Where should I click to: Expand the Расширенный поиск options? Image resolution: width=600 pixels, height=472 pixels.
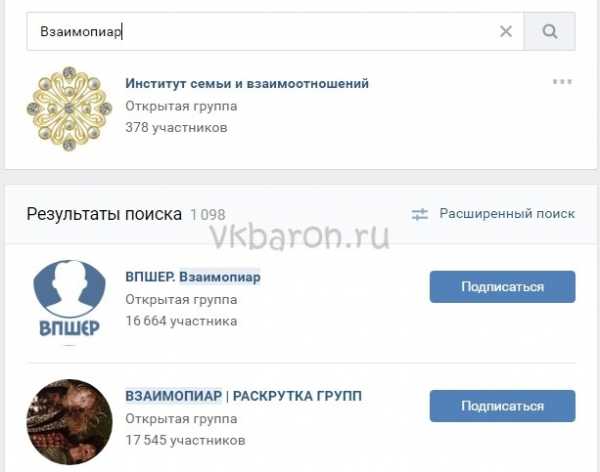coord(507,214)
